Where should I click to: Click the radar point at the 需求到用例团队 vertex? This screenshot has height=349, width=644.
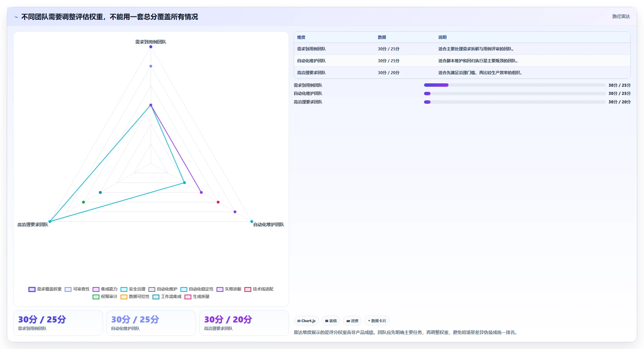[151, 47]
